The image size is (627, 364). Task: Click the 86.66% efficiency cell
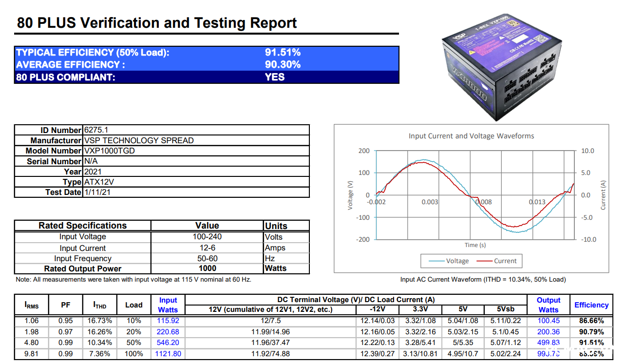click(x=591, y=321)
